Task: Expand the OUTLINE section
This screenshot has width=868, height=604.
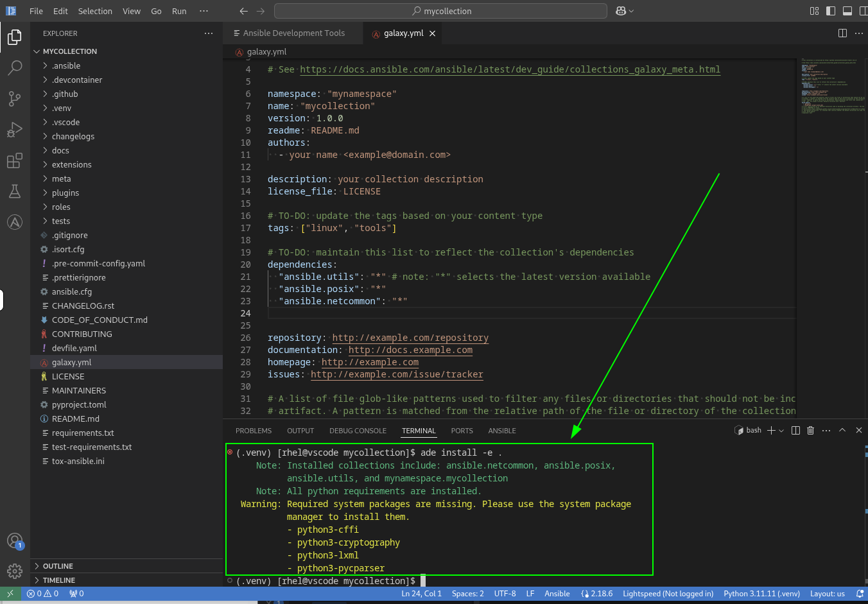Action: 58,566
